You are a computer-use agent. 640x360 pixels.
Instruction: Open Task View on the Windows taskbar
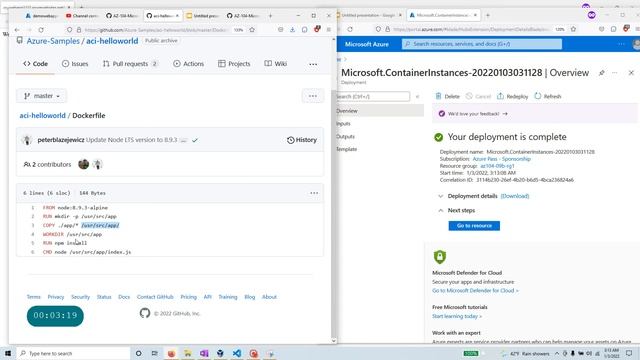154,353
